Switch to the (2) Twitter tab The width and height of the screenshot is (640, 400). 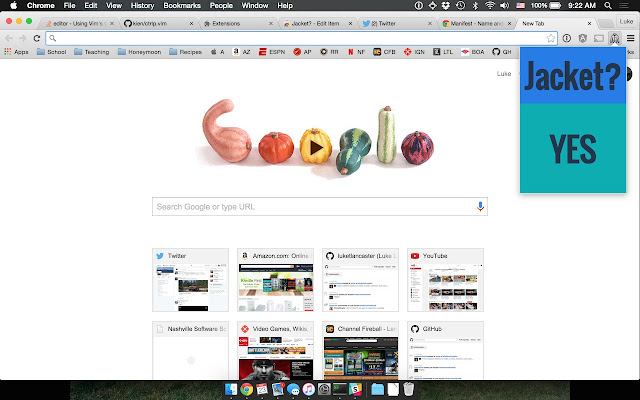[x=395, y=24]
